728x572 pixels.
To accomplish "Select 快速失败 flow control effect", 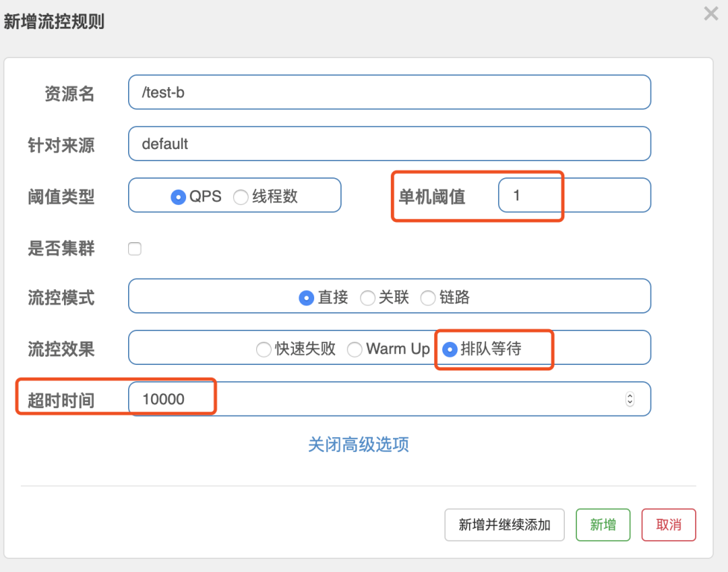I will pos(264,349).
